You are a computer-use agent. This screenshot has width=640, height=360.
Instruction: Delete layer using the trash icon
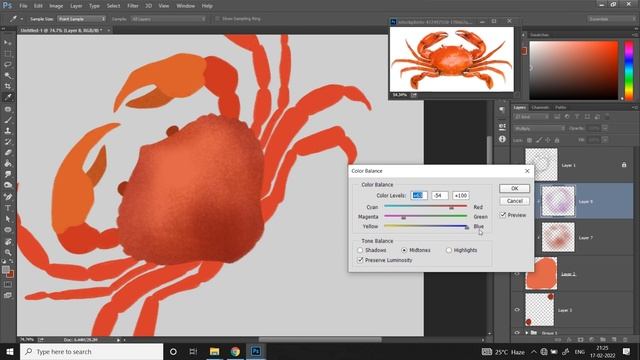point(625,340)
